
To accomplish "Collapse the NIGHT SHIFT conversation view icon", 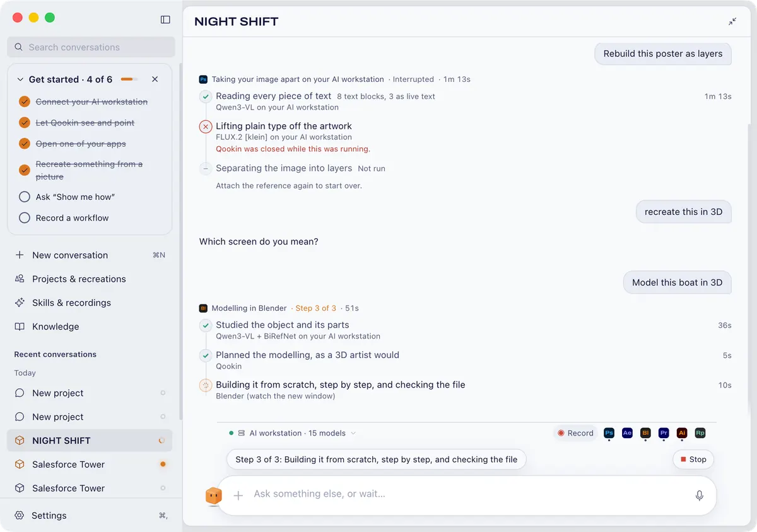I will click(732, 21).
